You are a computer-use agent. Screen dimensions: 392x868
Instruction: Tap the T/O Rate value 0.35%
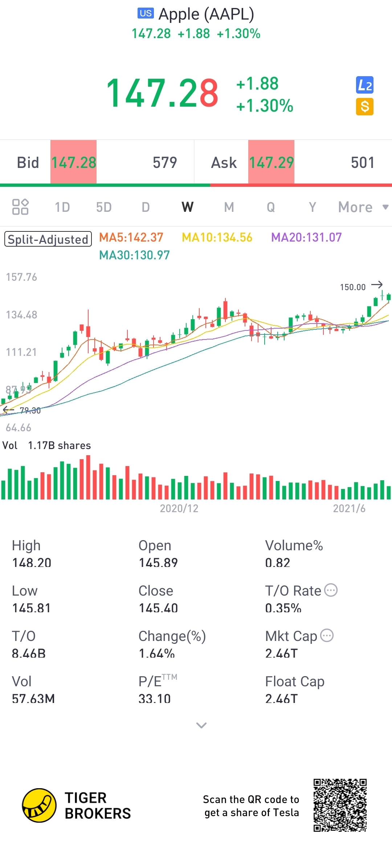point(283,608)
